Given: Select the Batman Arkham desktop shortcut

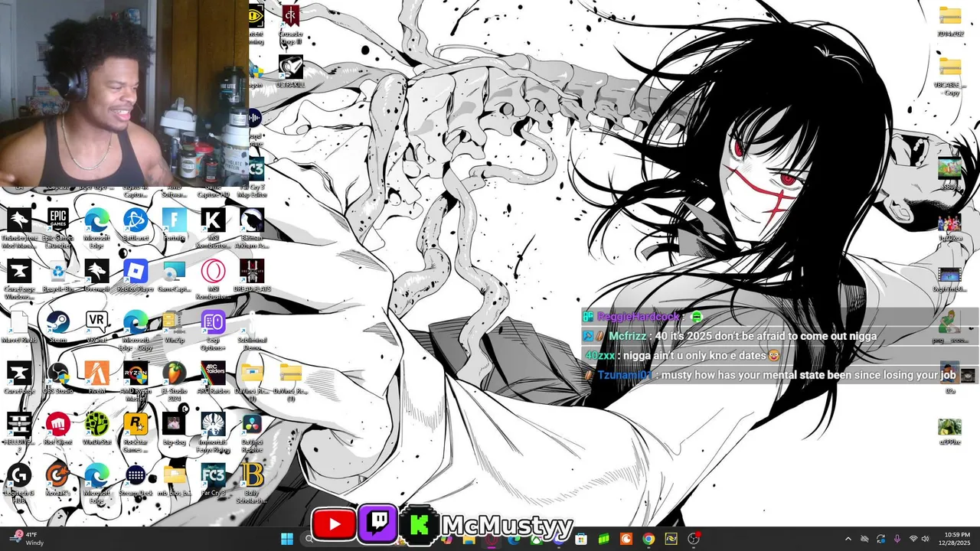Looking at the screenshot, I should [x=252, y=227].
